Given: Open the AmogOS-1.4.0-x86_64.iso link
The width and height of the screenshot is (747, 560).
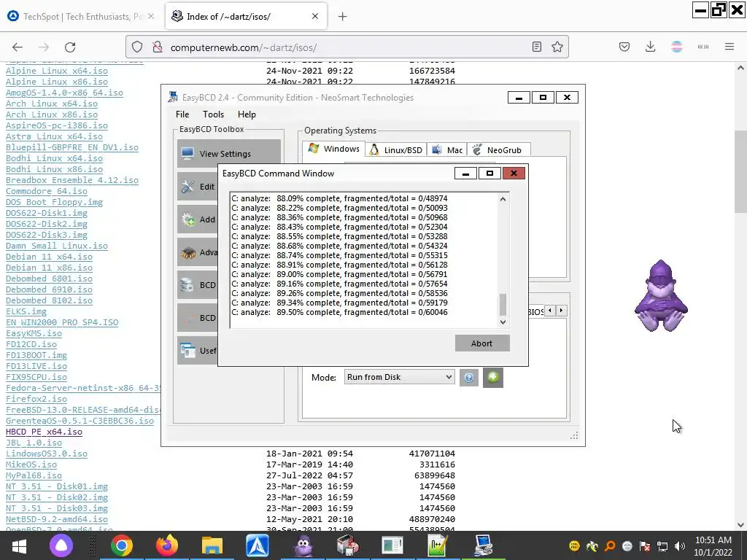Looking at the screenshot, I should point(64,93).
